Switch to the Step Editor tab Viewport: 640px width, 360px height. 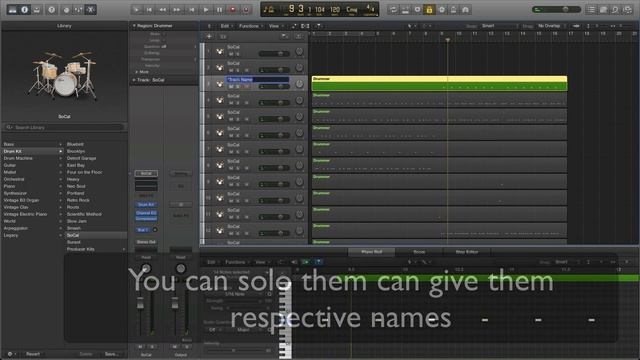pos(467,252)
